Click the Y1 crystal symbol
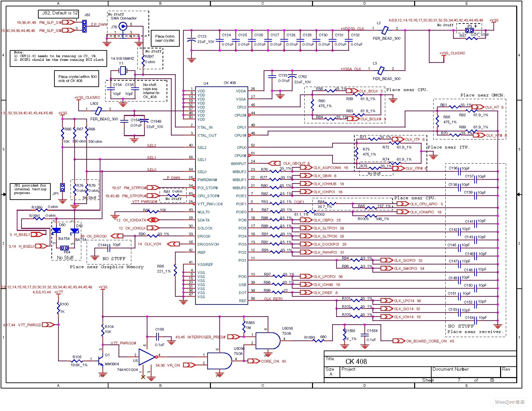Viewport: 532px width, 411px height. (123, 71)
